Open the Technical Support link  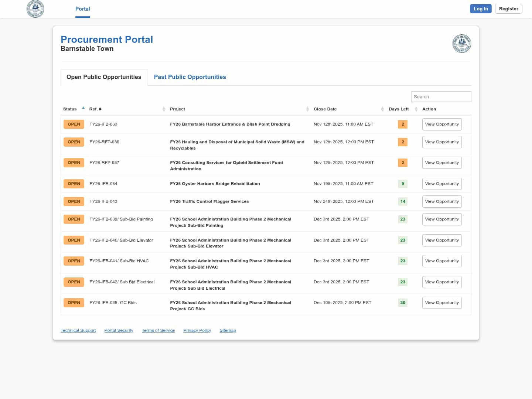click(78, 330)
